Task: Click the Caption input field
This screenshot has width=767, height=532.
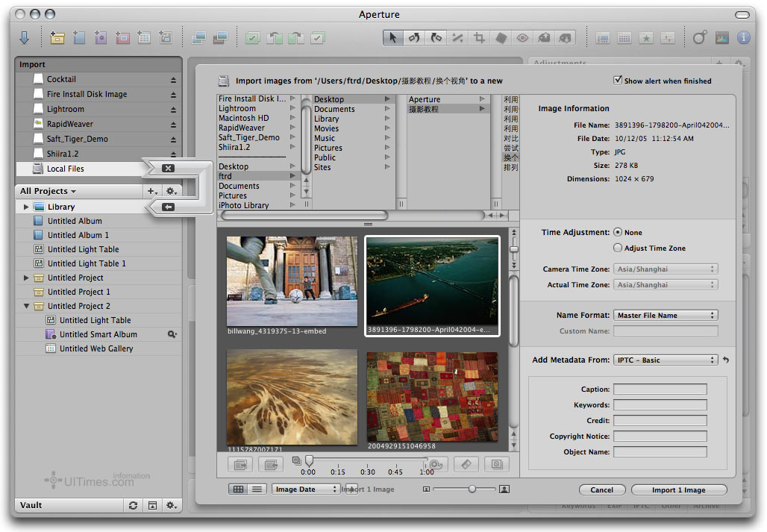Action: pyautogui.click(x=660, y=389)
